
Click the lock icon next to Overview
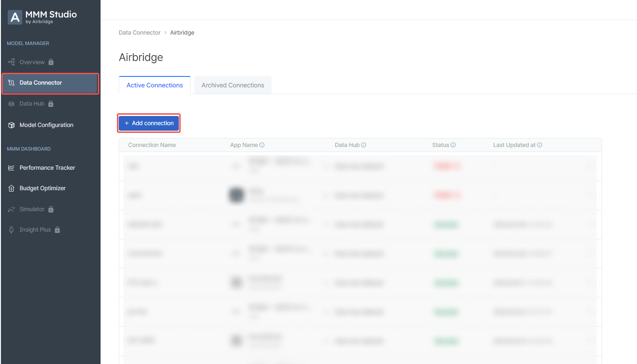pyautogui.click(x=51, y=62)
